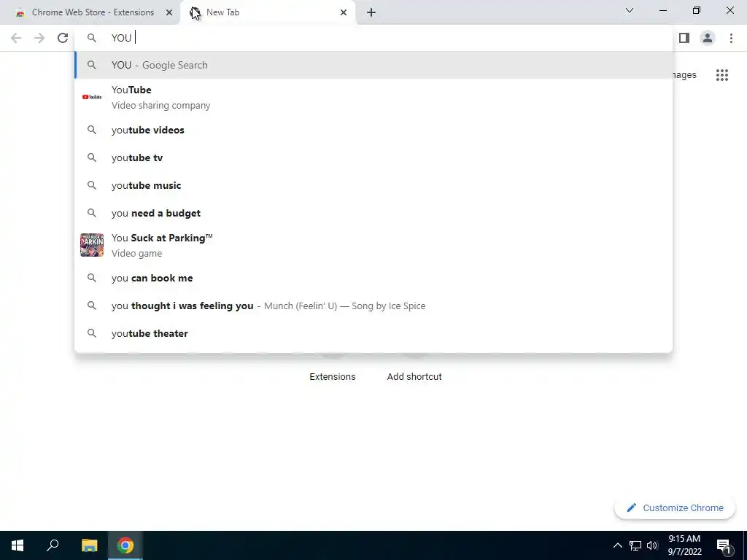Choose 'youtube tv' suggestion
The width and height of the screenshot is (747, 560).
point(373,157)
